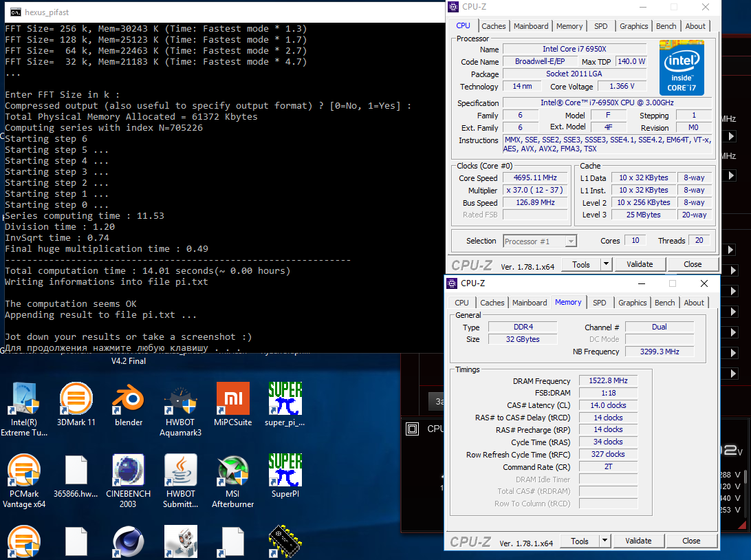Screen dimensions: 751x560
Task: Open Tools dropdown arrow in lower CPU-Z
Action: pos(605,540)
